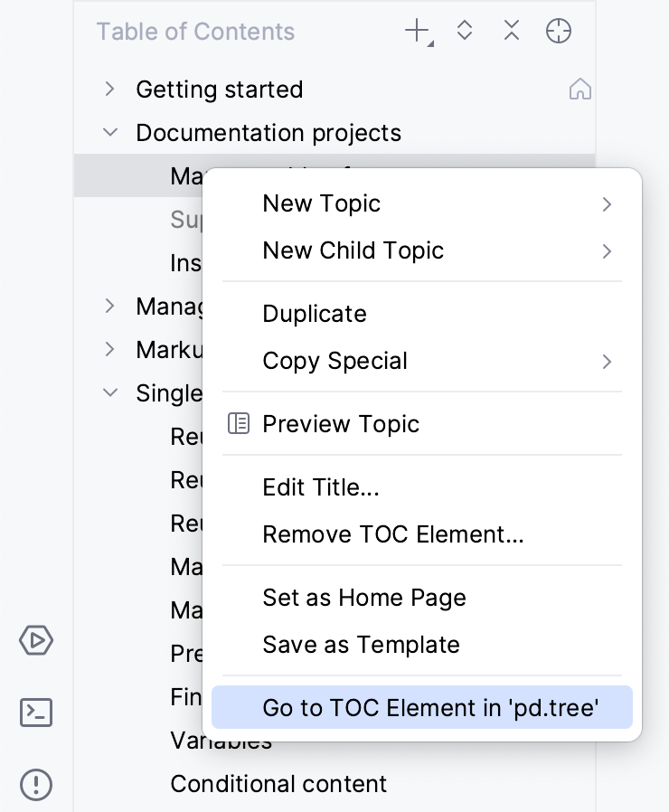Click the home icon beside Getting started

click(x=580, y=89)
